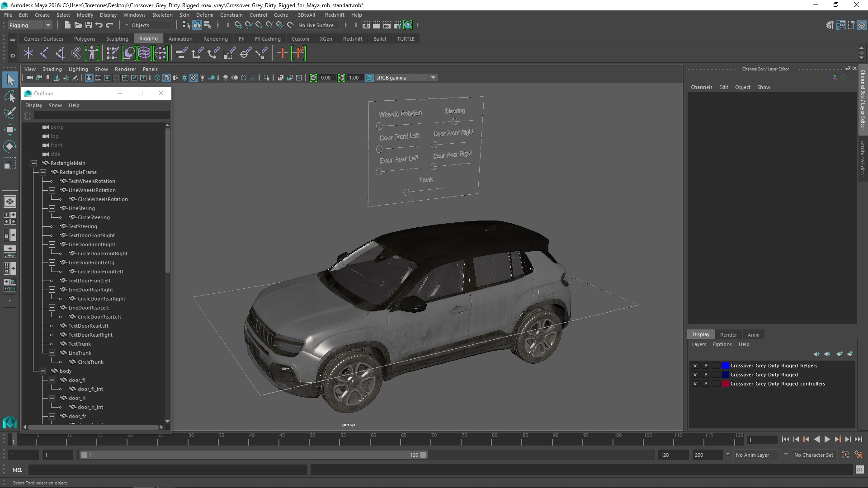The image size is (868, 488).
Task: Switch to the Polygons shelf tab
Action: 85,39
